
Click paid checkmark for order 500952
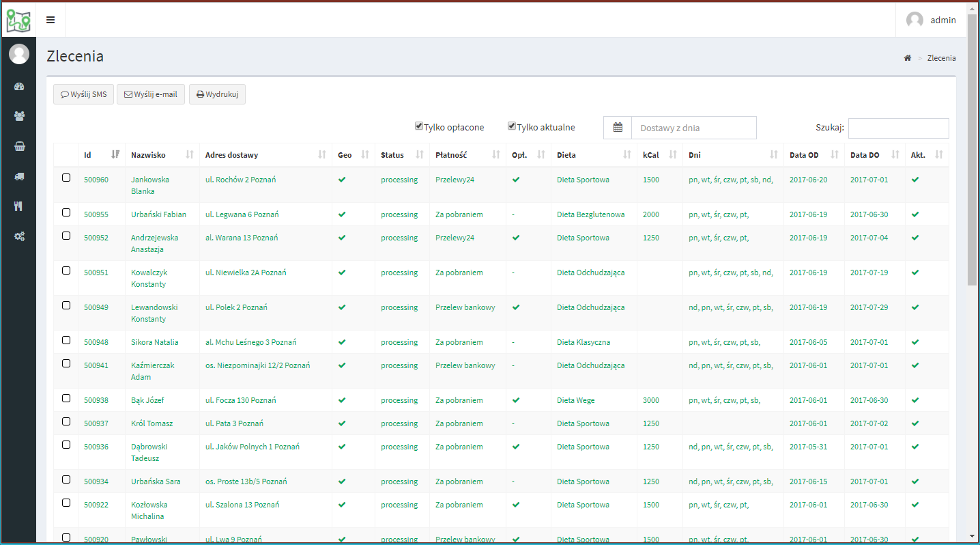(516, 238)
